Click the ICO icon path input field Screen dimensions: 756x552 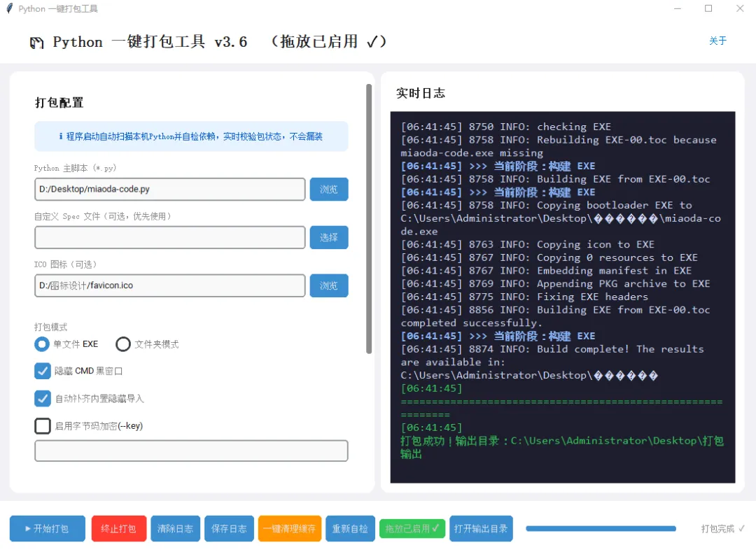pyautogui.click(x=169, y=285)
